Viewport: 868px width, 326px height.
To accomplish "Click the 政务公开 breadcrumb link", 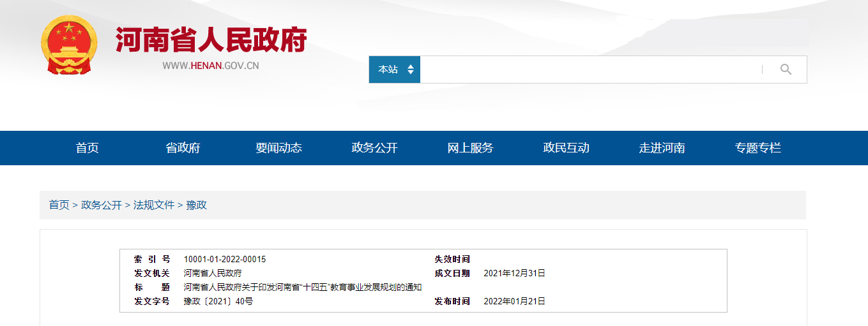I will [x=101, y=205].
